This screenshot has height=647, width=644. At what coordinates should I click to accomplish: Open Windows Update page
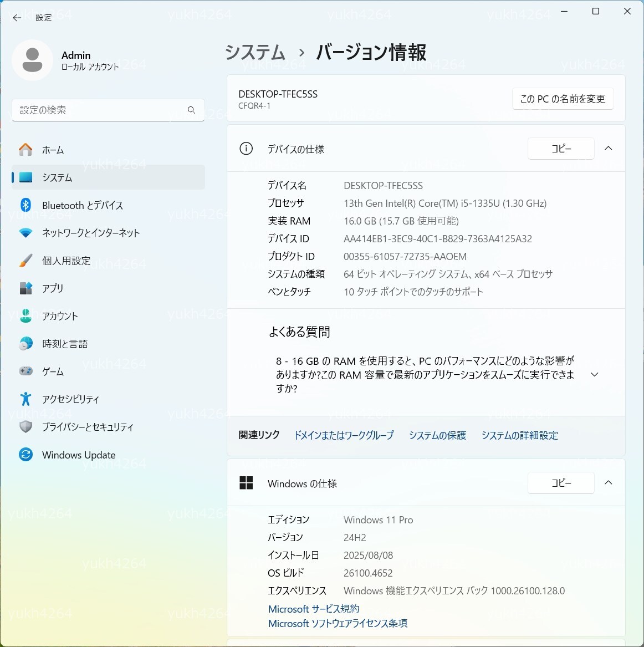(x=108, y=455)
